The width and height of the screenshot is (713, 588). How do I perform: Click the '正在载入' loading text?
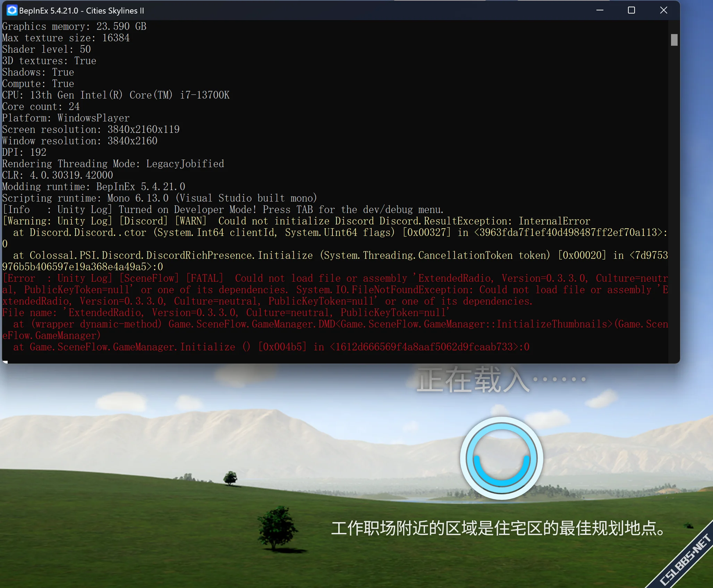tap(501, 380)
